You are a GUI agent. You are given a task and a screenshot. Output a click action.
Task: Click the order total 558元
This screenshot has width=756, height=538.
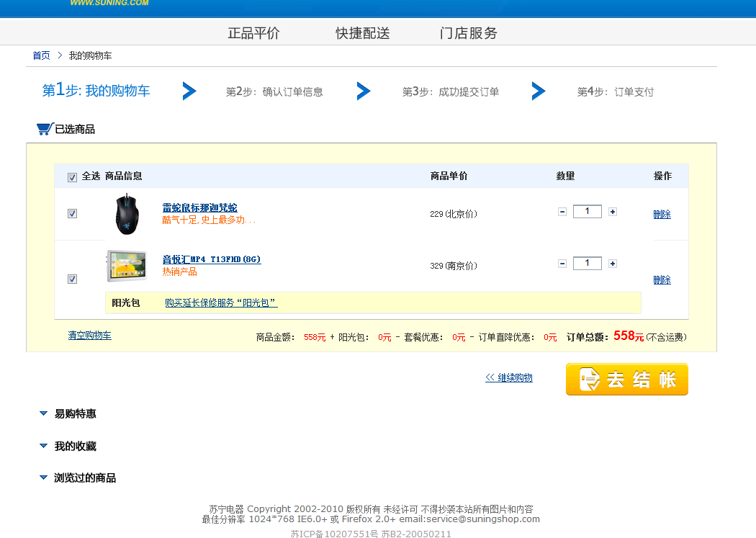(629, 336)
